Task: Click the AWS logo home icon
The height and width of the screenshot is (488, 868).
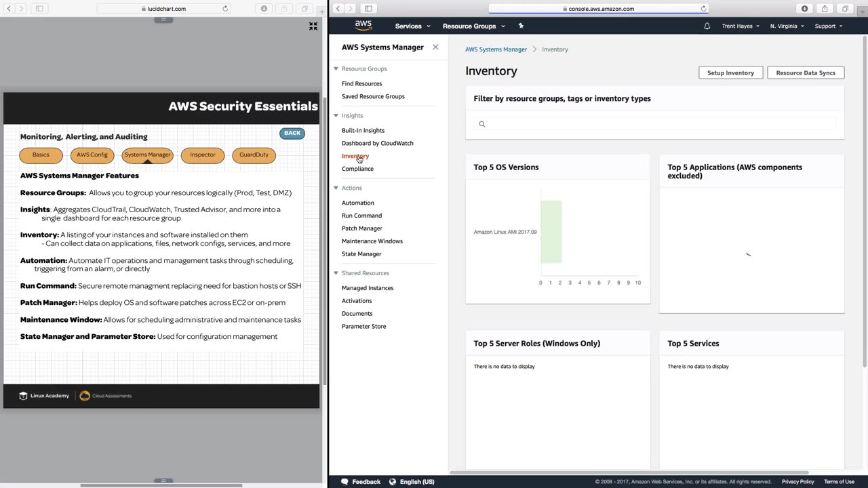Action: 363,26
